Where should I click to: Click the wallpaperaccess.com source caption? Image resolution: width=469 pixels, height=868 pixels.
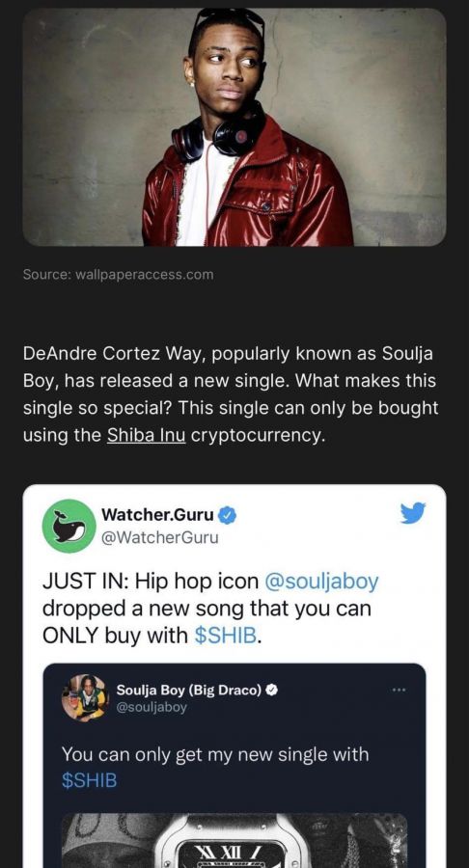point(118,274)
